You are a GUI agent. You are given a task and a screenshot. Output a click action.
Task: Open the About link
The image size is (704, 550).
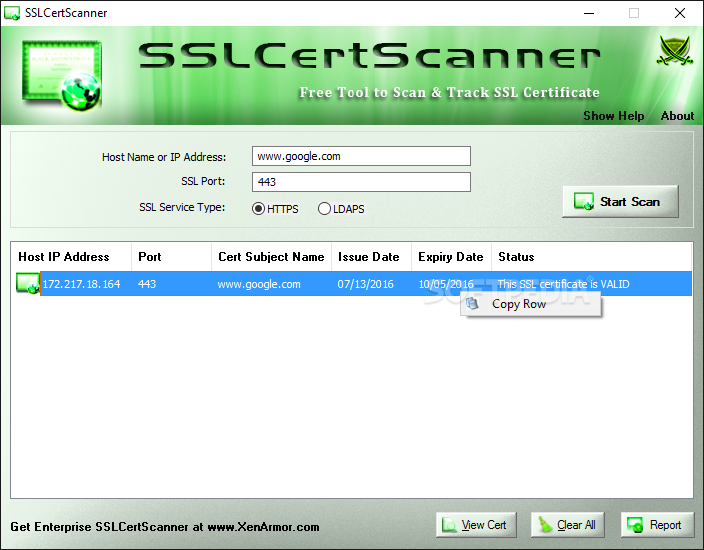click(x=677, y=116)
